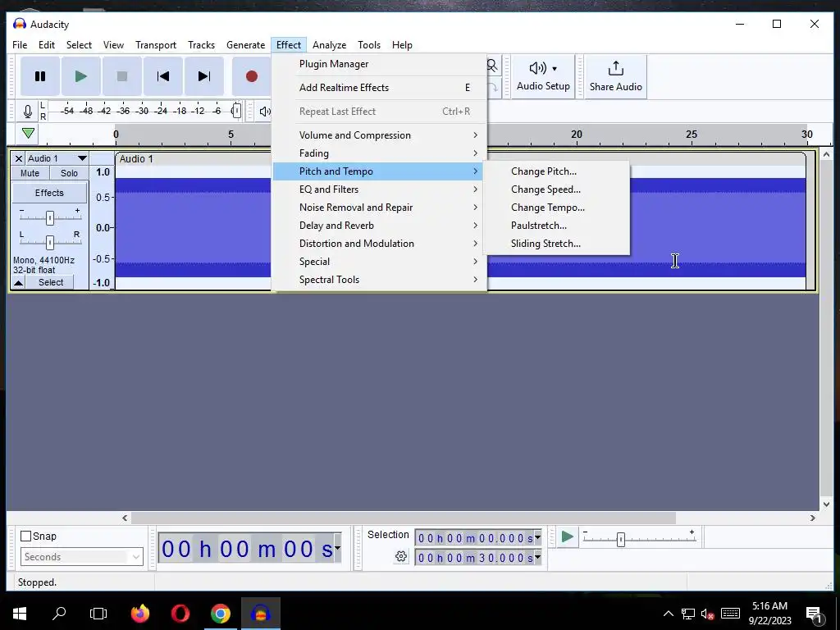Click the microphone record meter icon
Viewport: 840px width, 630px height.
tap(28, 112)
